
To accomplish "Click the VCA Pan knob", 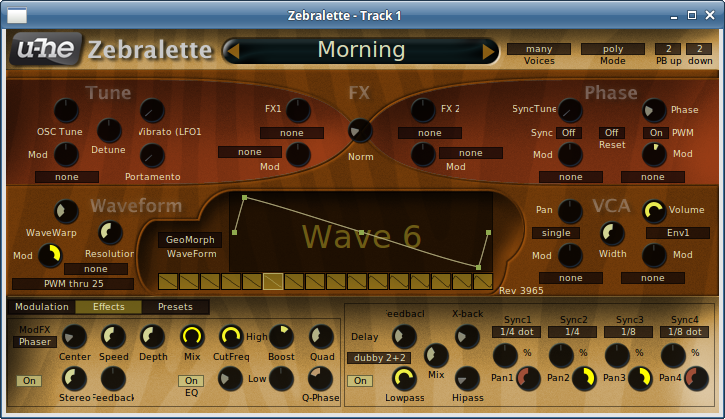I will (x=570, y=212).
